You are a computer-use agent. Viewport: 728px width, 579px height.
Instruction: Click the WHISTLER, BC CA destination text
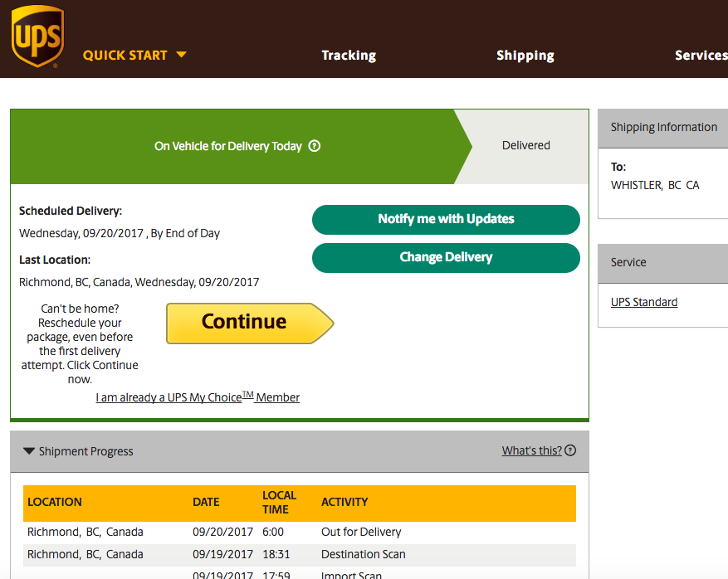pos(655,185)
